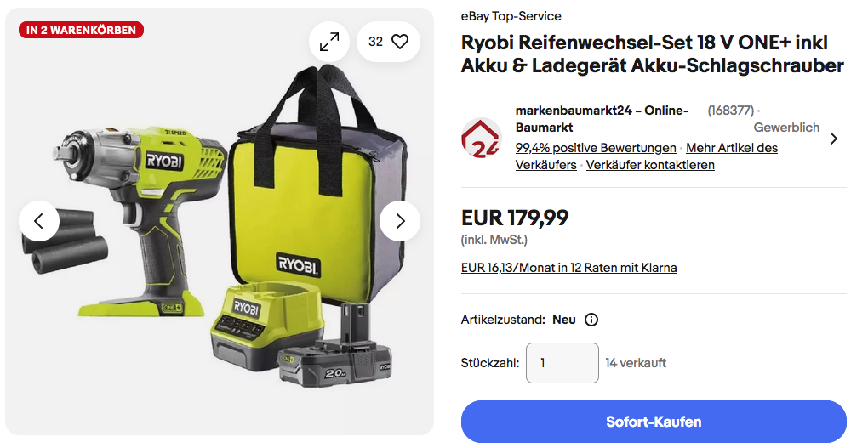
Task: Click Verkäufer kontaktieren link
Action: (x=650, y=165)
